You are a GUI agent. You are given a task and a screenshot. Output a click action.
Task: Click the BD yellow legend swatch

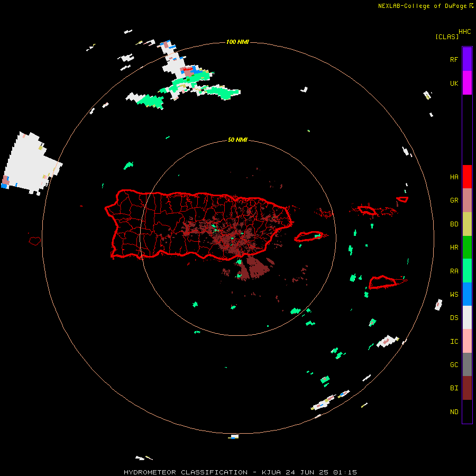(x=467, y=224)
